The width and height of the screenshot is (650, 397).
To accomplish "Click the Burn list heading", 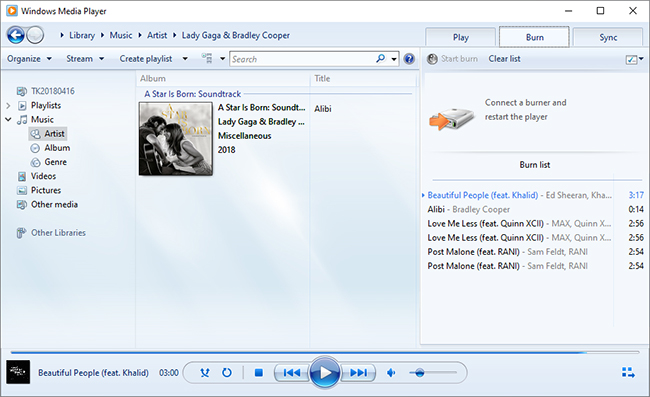I will tap(535, 165).
